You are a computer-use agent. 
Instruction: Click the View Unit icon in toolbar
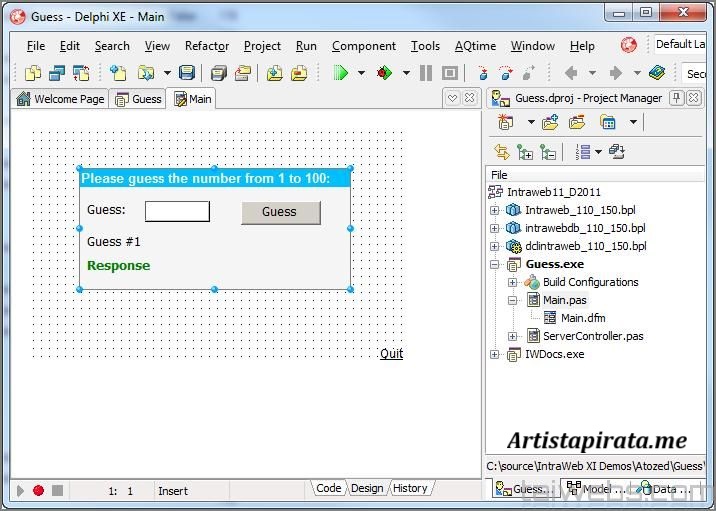tap(33, 73)
